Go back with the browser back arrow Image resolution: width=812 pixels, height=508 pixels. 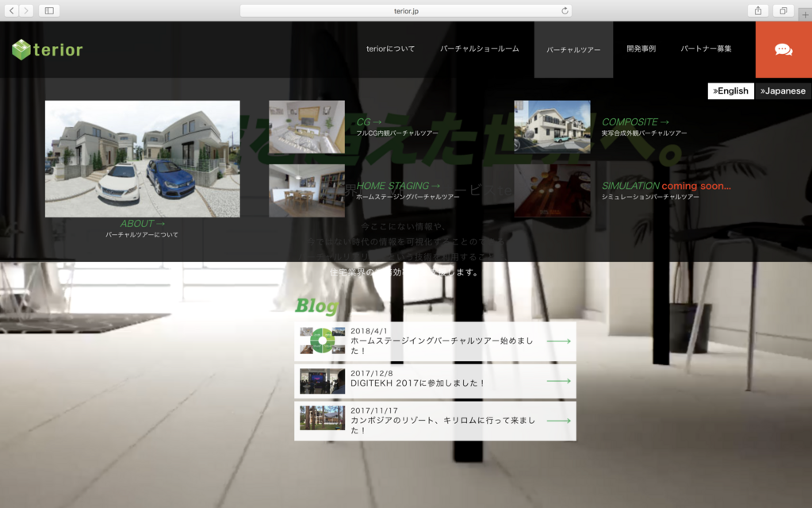(11, 10)
